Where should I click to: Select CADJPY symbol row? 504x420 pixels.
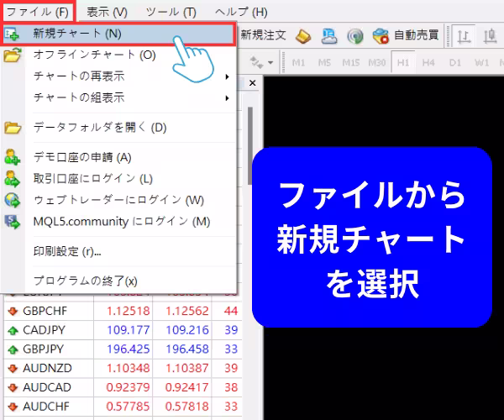point(123,330)
